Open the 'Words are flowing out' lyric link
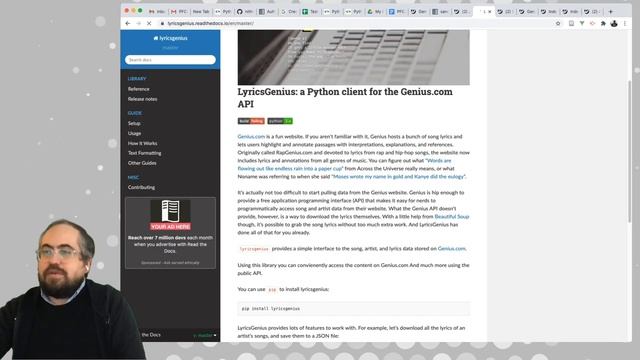640x360 pixels. click(345, 164)
